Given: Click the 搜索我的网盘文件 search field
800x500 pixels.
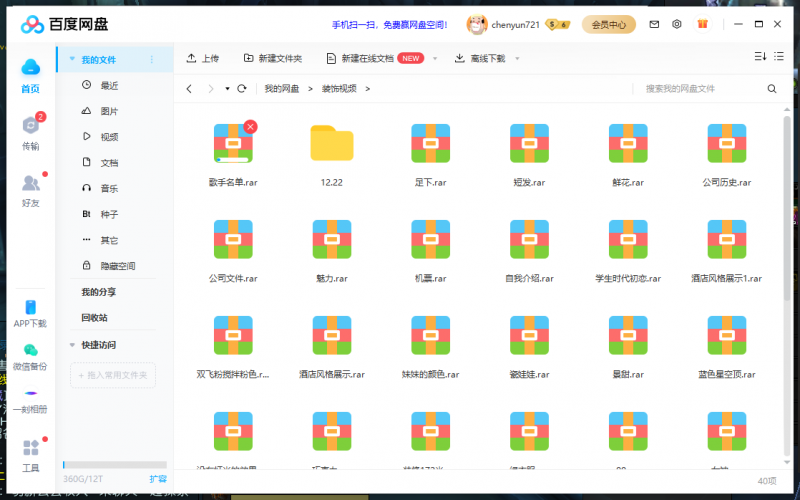Looking at the screenshot, I should tap(700, 89).
